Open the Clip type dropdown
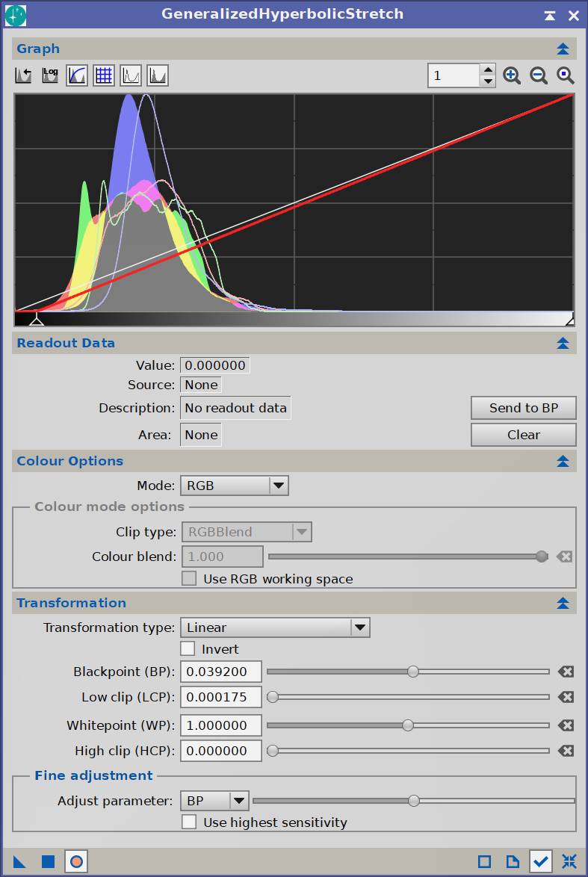This screenshot has height=877, width=588. 247,532
